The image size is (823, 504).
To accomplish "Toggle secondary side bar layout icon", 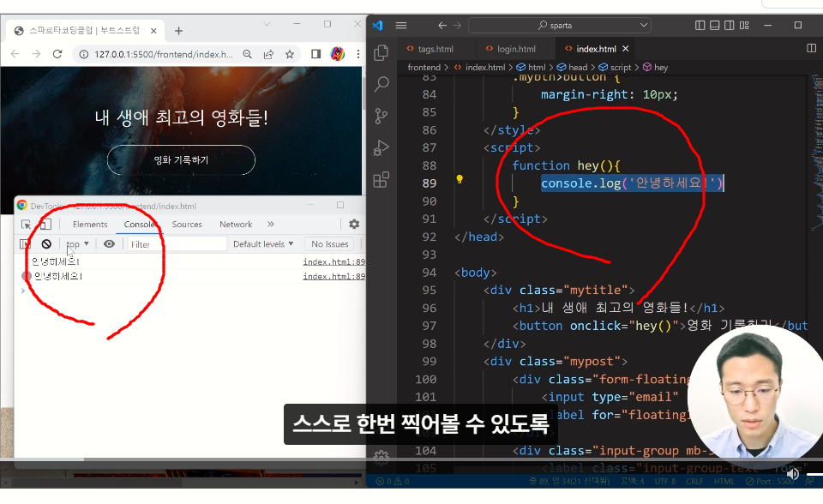I will coord(730,25).
